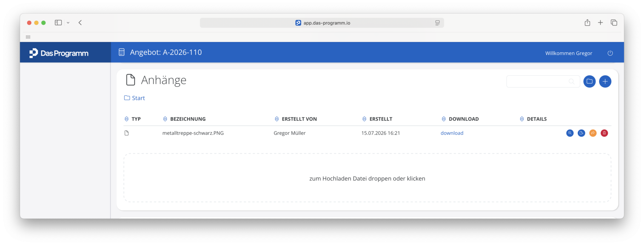Screen dimensions: 644x245
Task: Create a new folder with the folder button
Action: 589,81
